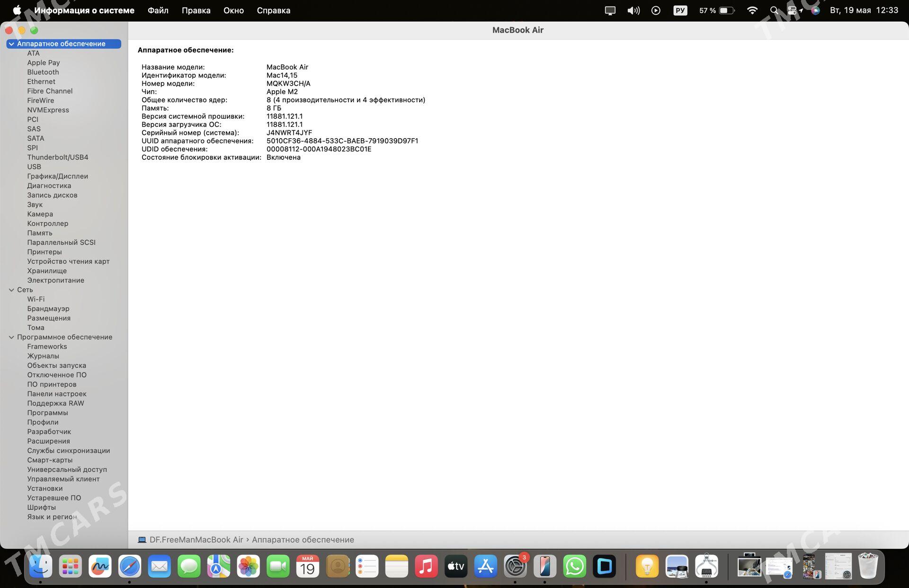Click the Apple M2 chip value
Image resolution: width=909 pixels, height=588 pixels.
(x=282, y=92)
